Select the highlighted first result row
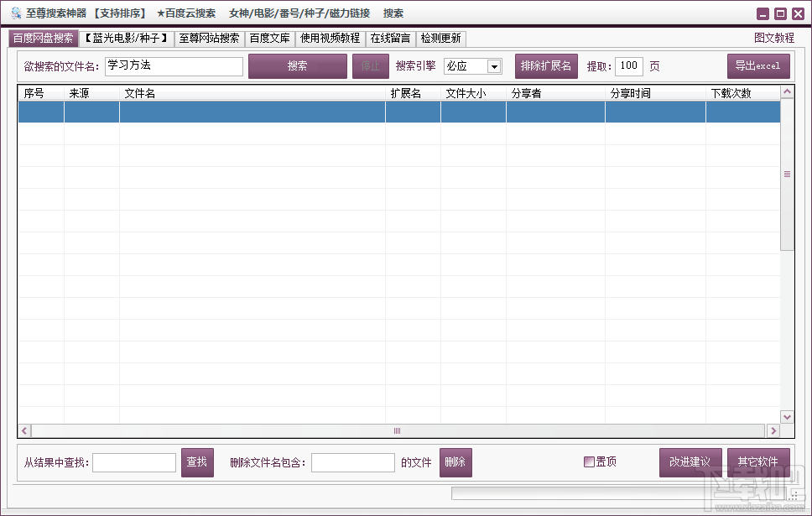This screenshot has width=812, height=516. pyautogui.click(x=399, y=112)
